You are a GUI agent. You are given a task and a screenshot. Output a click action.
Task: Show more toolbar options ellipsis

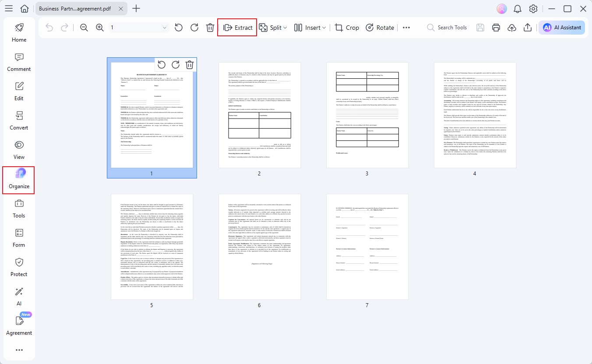coord(406,28)
